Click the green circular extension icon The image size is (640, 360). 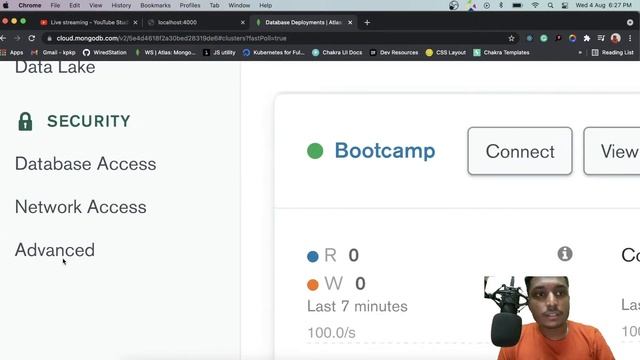(x=544, y=38)
